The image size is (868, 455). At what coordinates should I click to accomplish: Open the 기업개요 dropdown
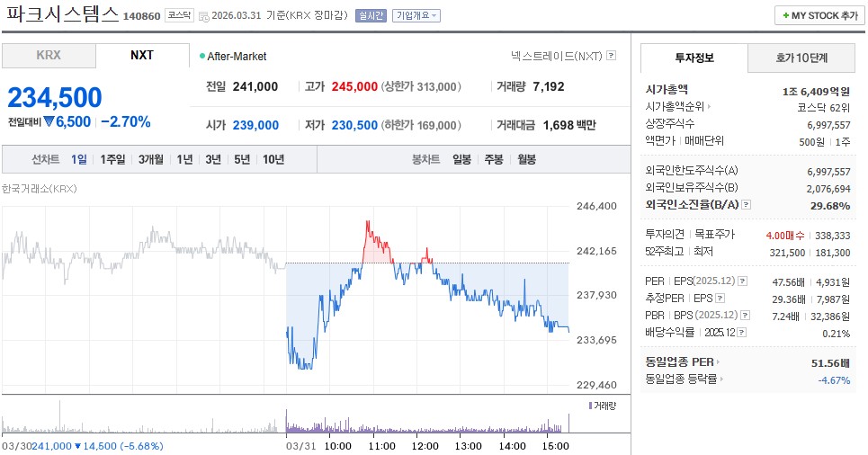coord(416,15)
